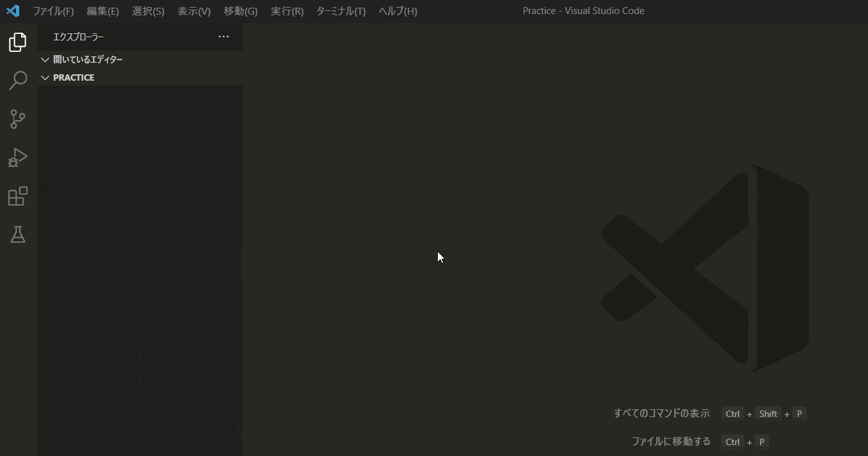The image size is (868, 456).
Task: Open the 表示(V) menu
Action: pos(194,11)
